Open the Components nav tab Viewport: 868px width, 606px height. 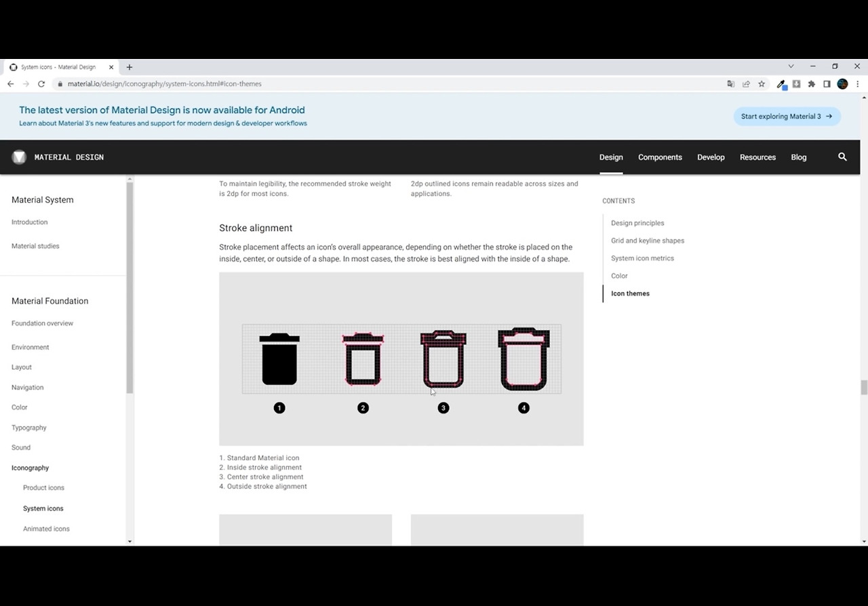click(660, 157)
